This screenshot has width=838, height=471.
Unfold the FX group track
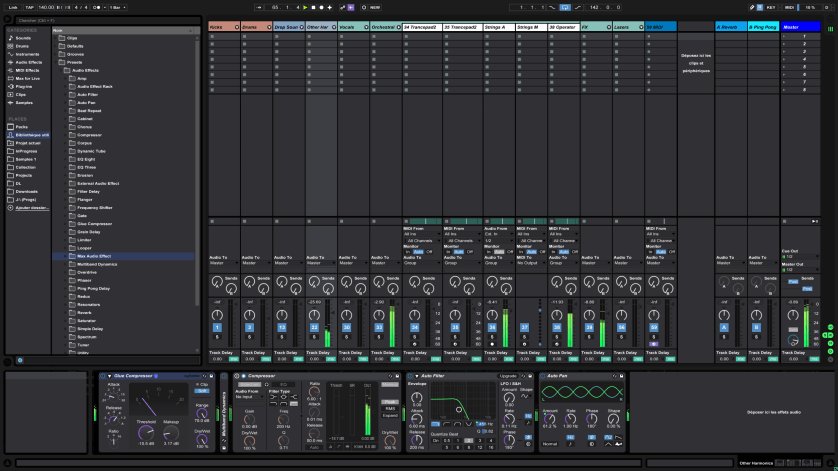[609, 27]
